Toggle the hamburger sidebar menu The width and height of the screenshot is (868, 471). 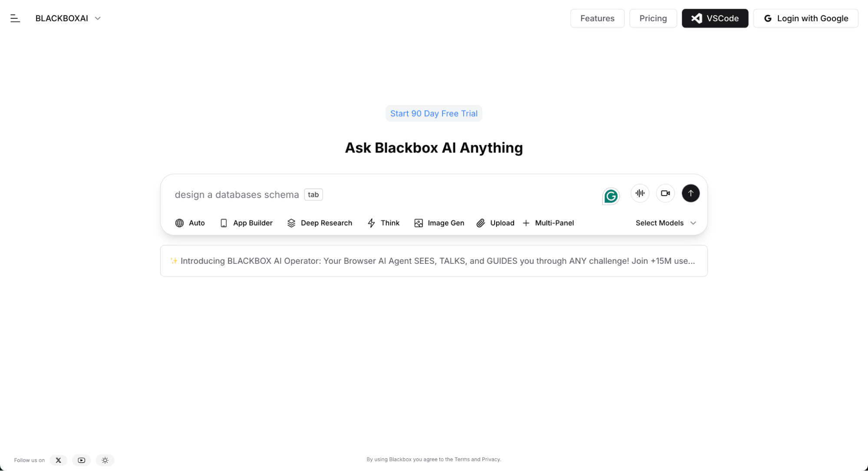tap(15, 18)
